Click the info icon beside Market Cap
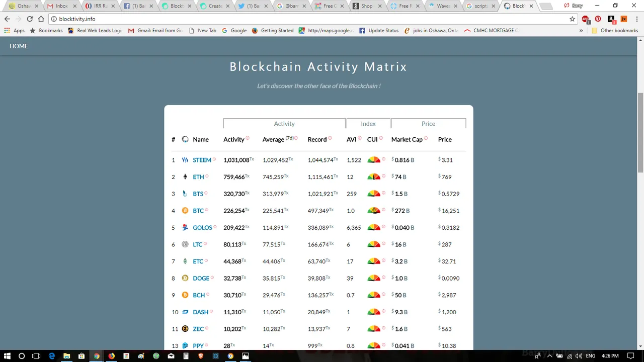 point(426,138)
